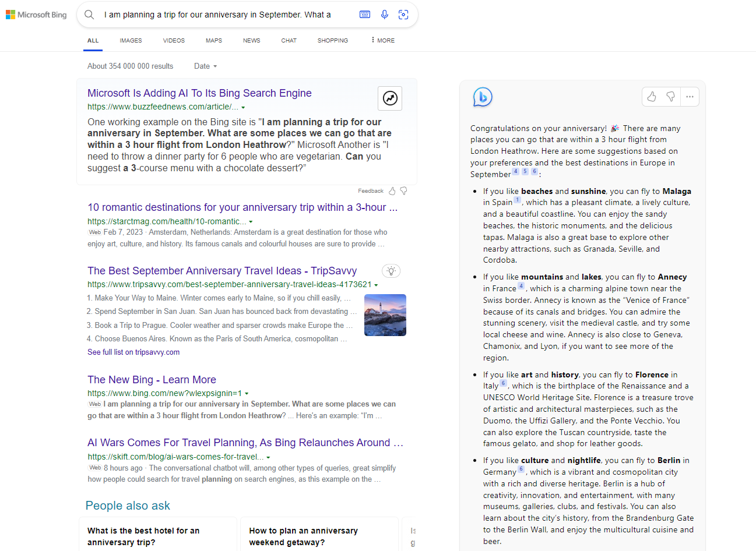This screenshot has width=756, height=551.
Task: Click the lightbulb icon next to TripSavvy result
Action: (391, 271)
